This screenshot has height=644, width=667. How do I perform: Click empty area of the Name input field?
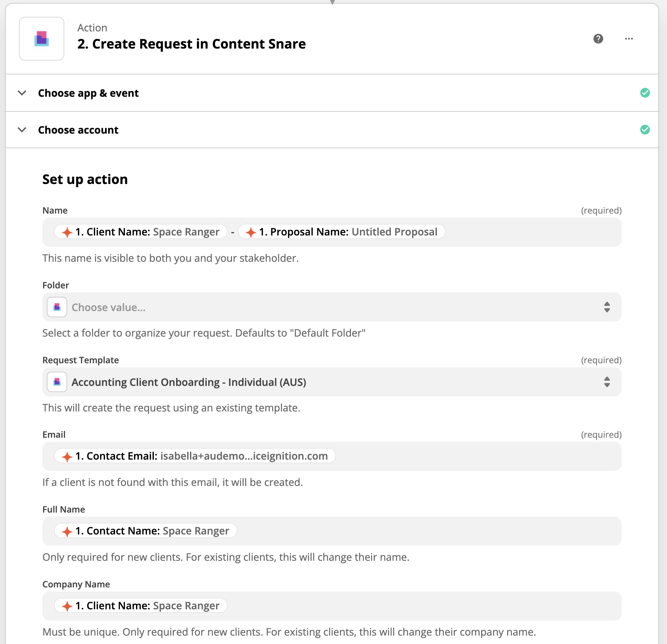pos(533,232)
